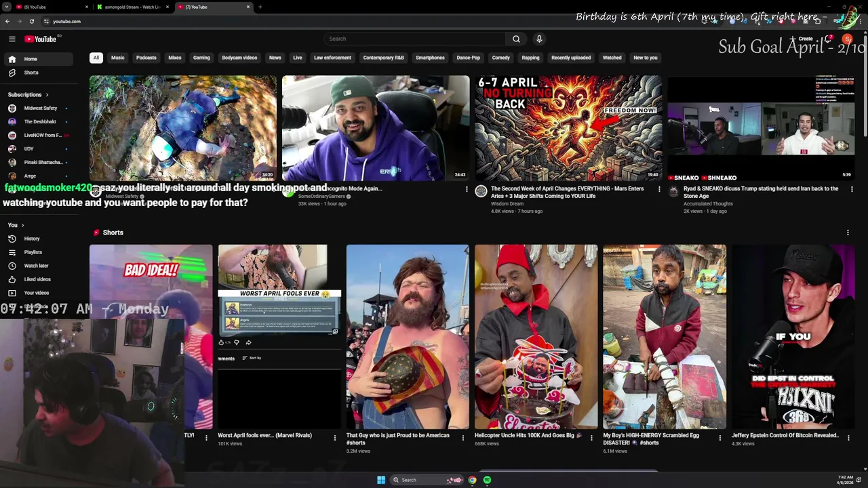Select the Law enforcement chip

[332, 58]
